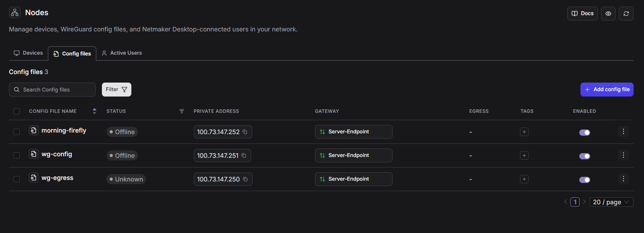Add a tag to wg-config
The width and height of the screenshot is (644, 233).
pos(524,155)
